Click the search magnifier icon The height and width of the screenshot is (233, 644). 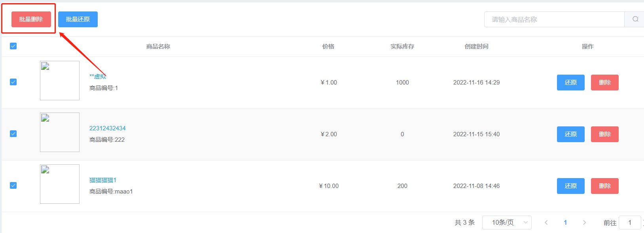635,19
